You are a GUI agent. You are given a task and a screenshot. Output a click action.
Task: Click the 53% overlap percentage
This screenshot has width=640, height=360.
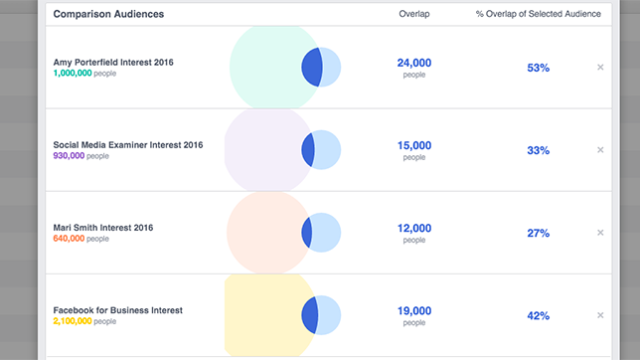pos(538,68)
